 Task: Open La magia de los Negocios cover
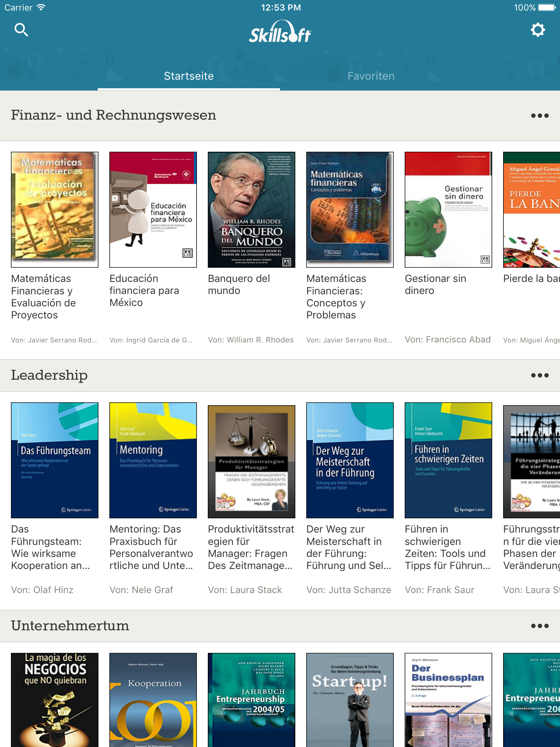55,700
